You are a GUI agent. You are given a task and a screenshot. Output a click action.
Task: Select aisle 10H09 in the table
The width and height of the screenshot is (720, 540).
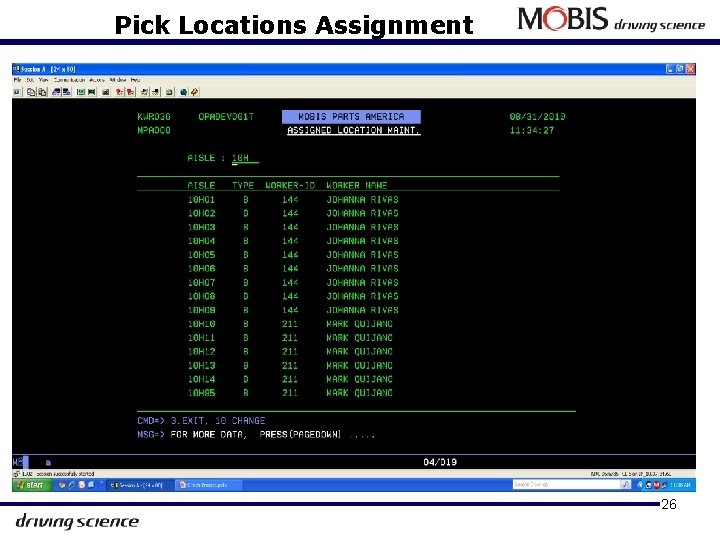(201, 310)
